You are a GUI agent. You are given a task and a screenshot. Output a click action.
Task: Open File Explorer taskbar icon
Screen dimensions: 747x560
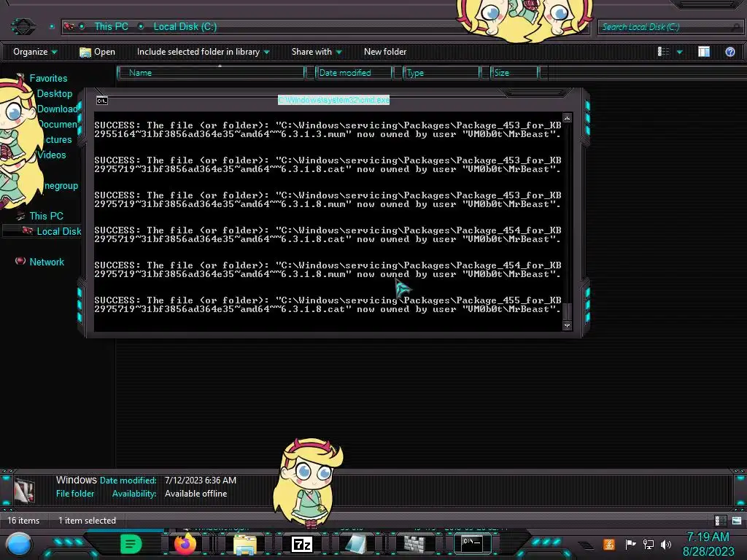(x=244, y=544)
